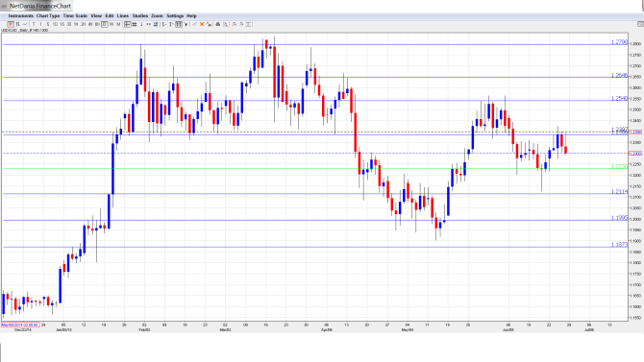Open the Settings menu
Screen dimensions: 644x362
pos(175,16)
